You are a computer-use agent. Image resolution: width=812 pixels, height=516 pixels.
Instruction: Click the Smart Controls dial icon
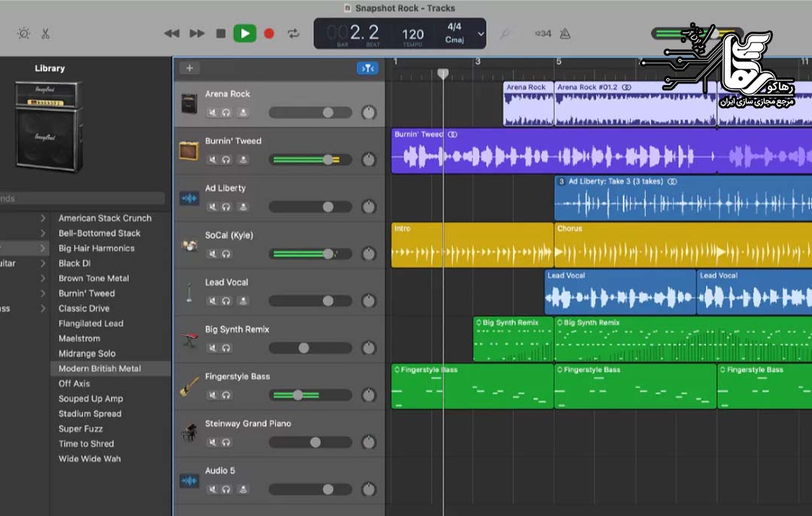23,34
